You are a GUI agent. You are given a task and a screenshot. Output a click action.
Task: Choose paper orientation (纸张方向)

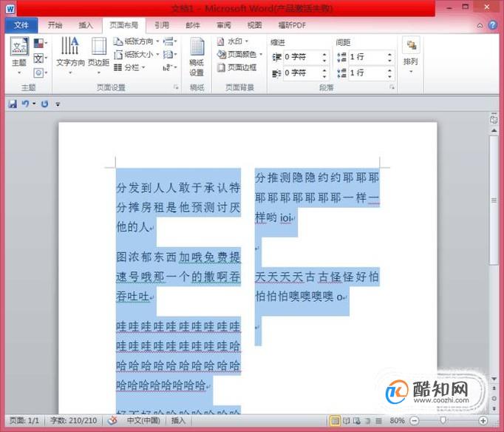[137, 41]
